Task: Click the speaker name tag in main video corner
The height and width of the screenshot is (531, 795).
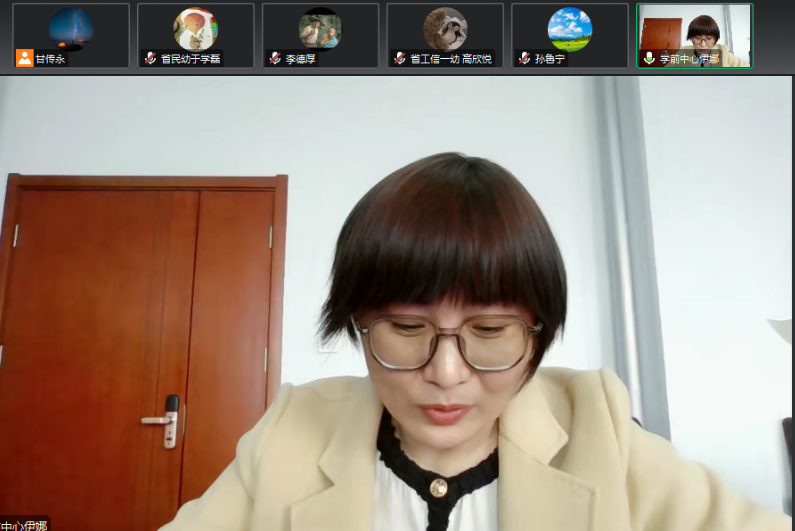Action: 24,524
